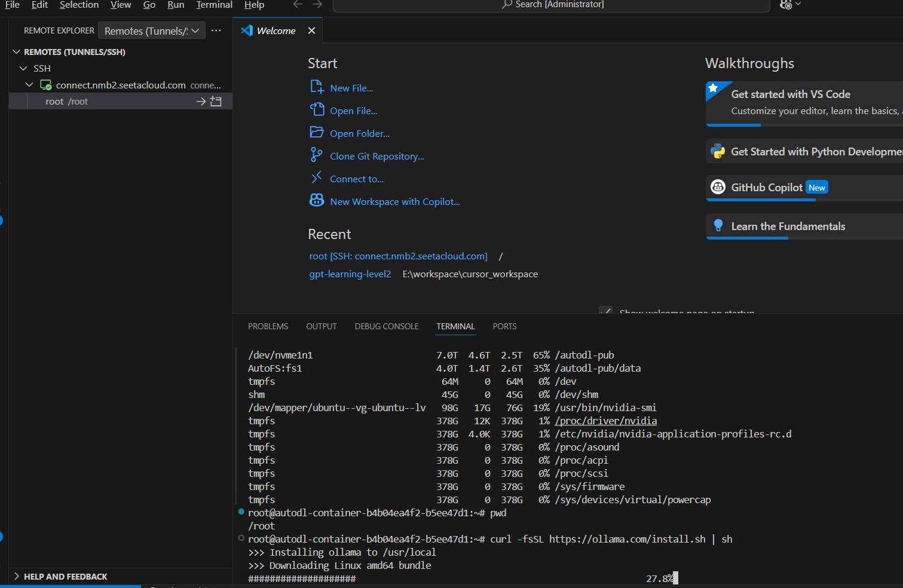Open Remote Explorer more actions ellipsis
The image size is (903, 588).
click(216, 30)
